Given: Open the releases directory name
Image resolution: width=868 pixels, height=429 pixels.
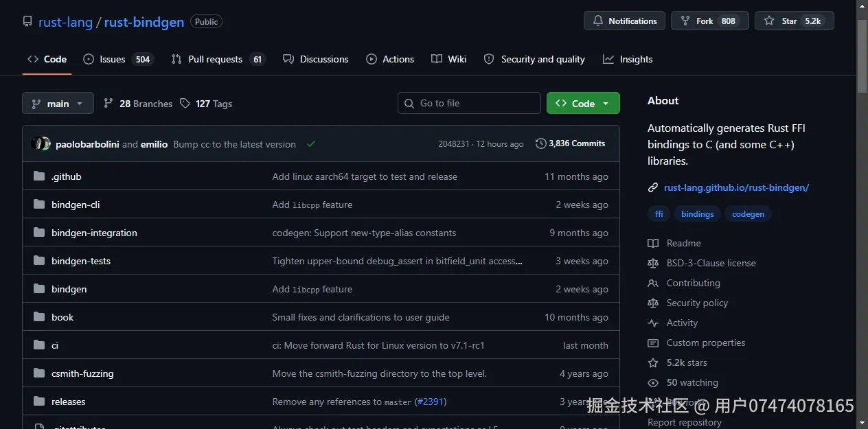Looking at the screenshot, I should [x=69, y=402].
